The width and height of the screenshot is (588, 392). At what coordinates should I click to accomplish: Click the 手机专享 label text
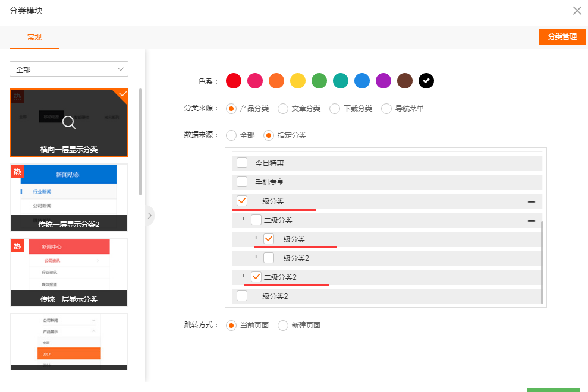pos(270,182)
